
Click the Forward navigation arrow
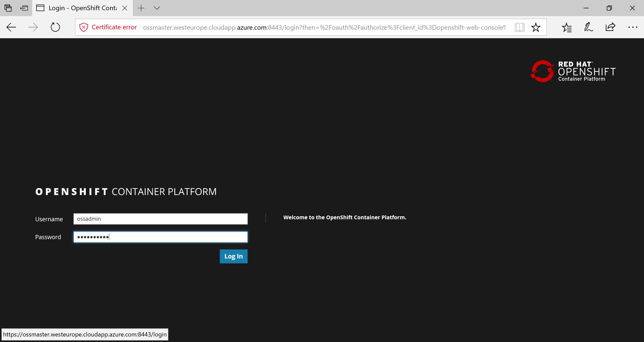[x=33, y=27]
